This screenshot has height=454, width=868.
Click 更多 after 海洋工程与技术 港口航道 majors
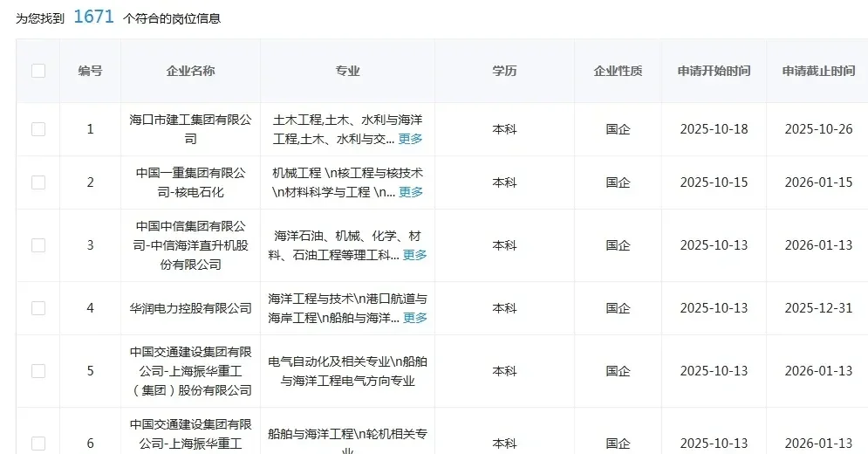pyautogui.click(x=414, y=318)
